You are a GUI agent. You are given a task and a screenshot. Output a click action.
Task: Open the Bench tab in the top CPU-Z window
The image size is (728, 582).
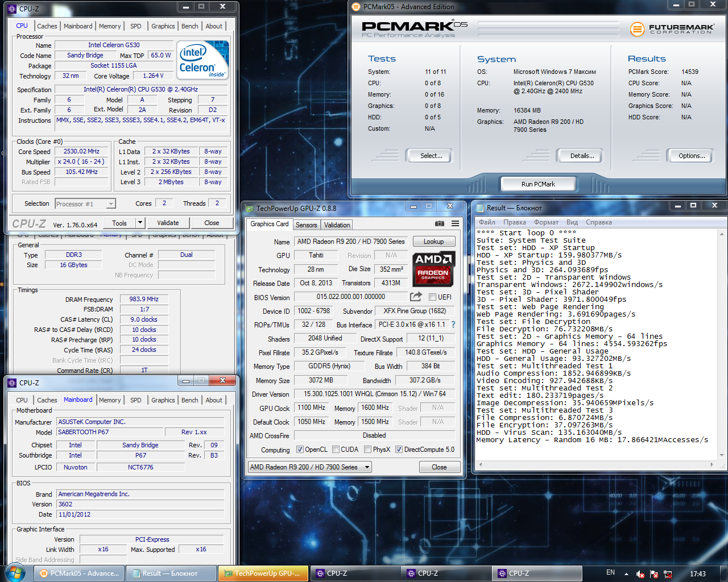coord(189,26)
